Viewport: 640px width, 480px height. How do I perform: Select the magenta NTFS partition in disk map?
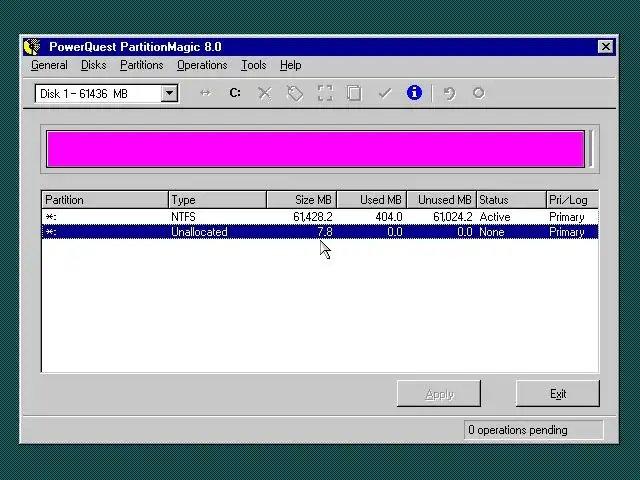[x=316, y=149]
